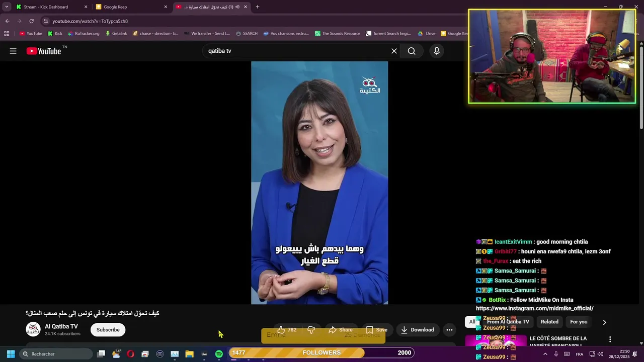Show hidden system tray icons

[x=545, y=354]
